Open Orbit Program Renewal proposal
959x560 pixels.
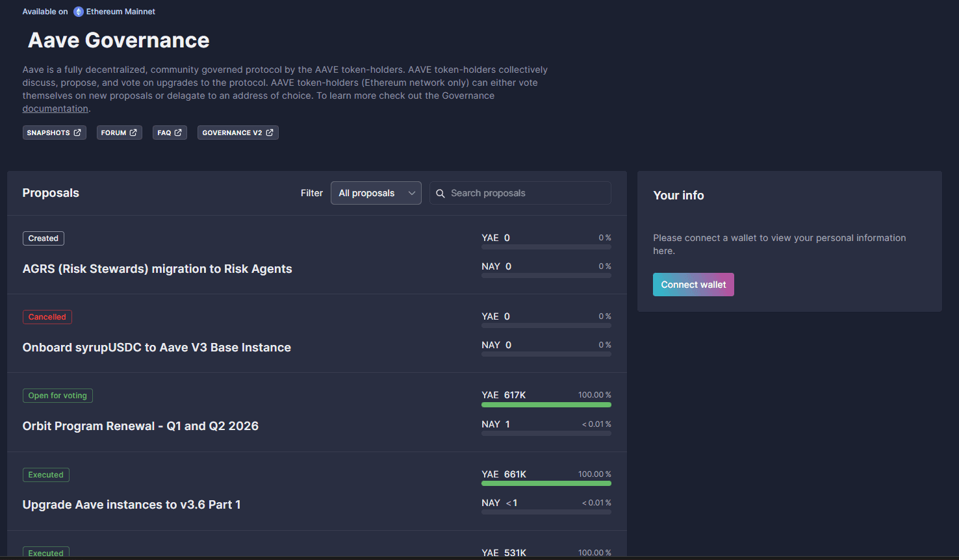[140, 426]
